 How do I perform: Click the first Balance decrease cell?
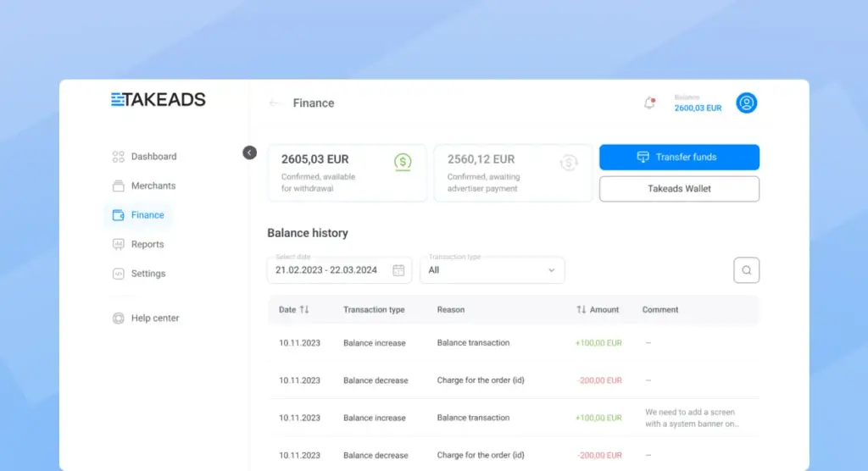(x=376, y=380)
